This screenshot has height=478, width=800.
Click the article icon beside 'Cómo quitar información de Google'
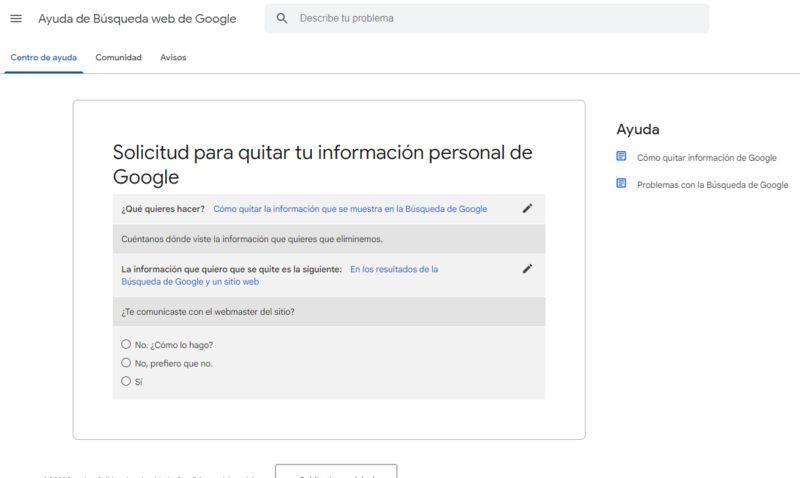(621, 157)
